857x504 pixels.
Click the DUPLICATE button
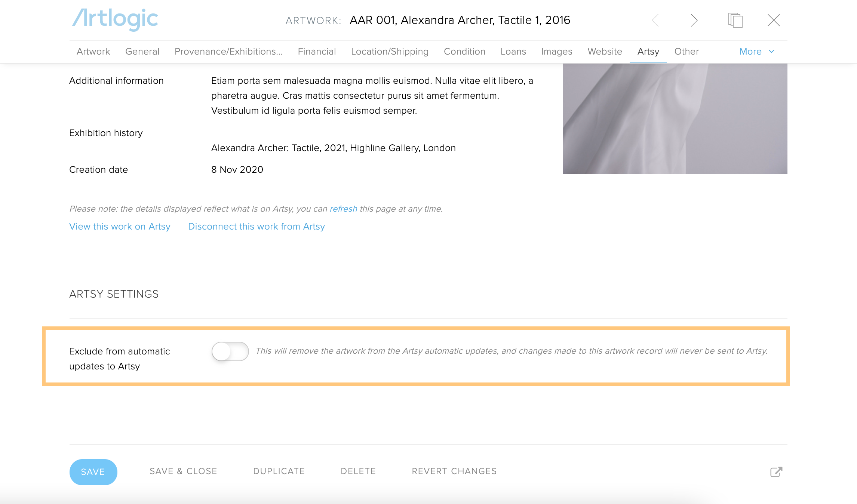click(x=279, y=471)
